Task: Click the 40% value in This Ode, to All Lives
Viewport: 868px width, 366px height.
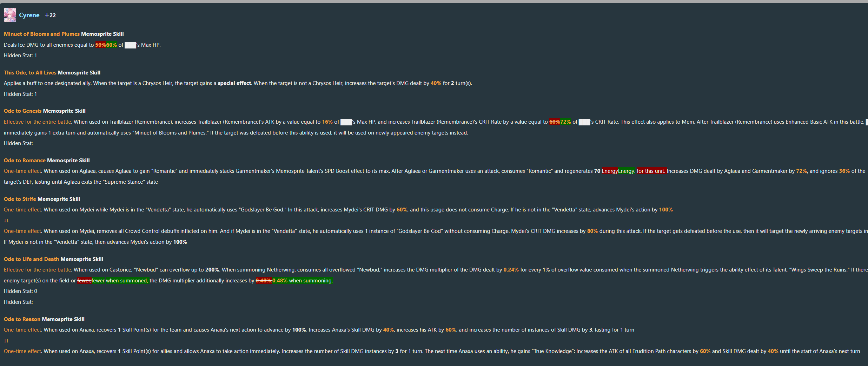Action: click(x=436, y=83)
